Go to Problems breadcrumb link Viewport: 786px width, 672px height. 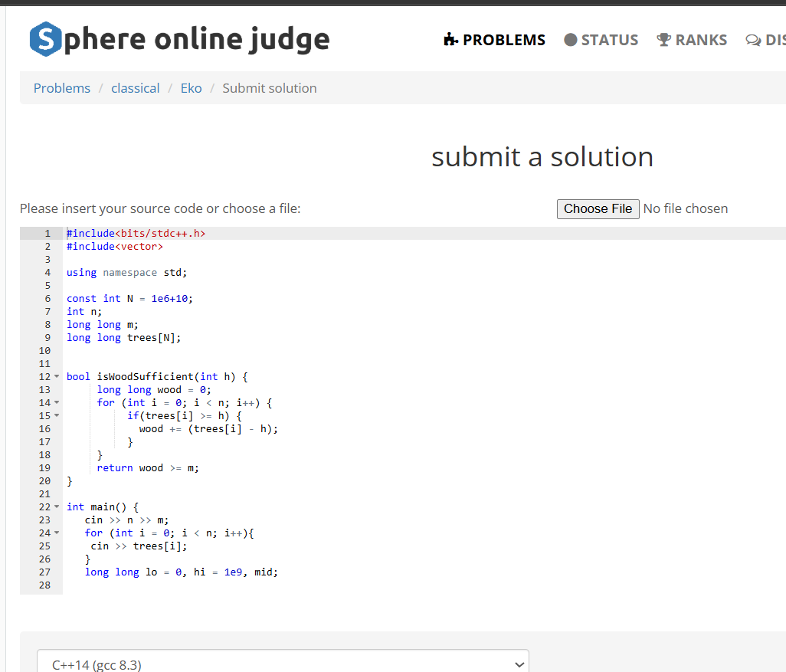[x=62, y=88]
